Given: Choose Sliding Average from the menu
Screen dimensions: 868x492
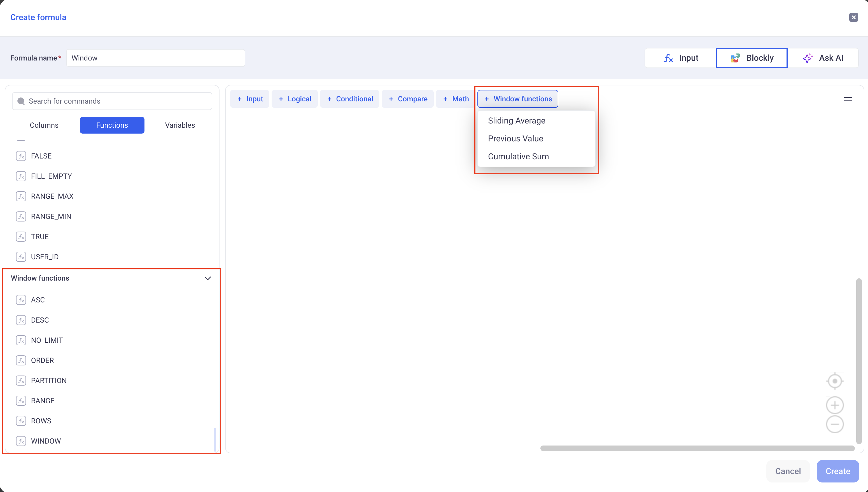Looking at the screenshot, I should tap(516, 121).
